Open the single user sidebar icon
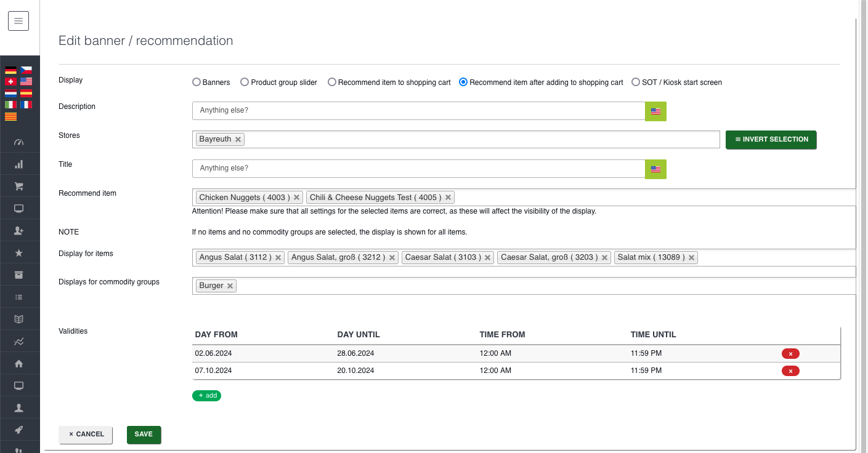 click(x=19, y=408)
